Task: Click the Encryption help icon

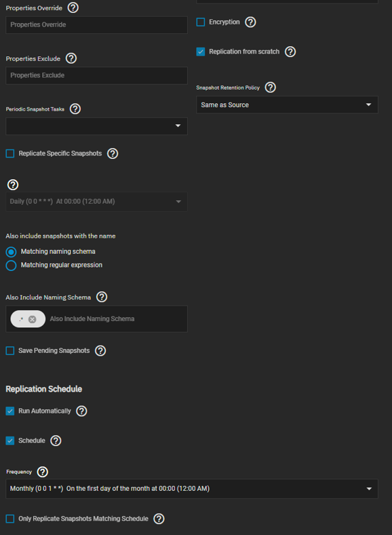Action: 250,22
